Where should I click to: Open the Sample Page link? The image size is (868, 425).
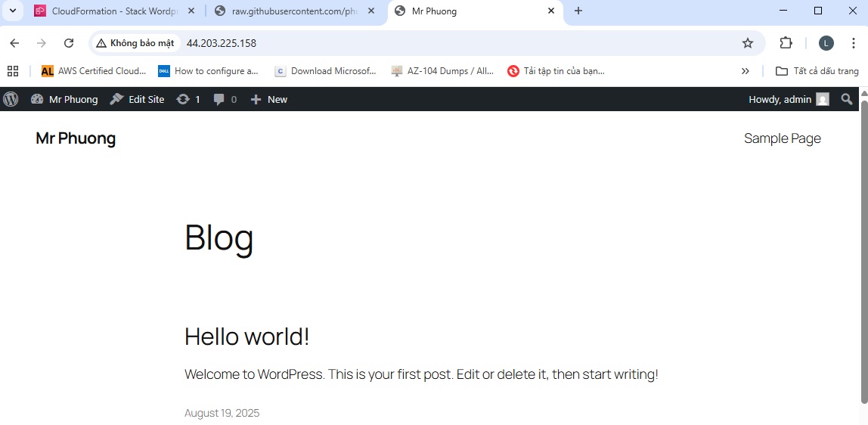[x=782, y=138]
